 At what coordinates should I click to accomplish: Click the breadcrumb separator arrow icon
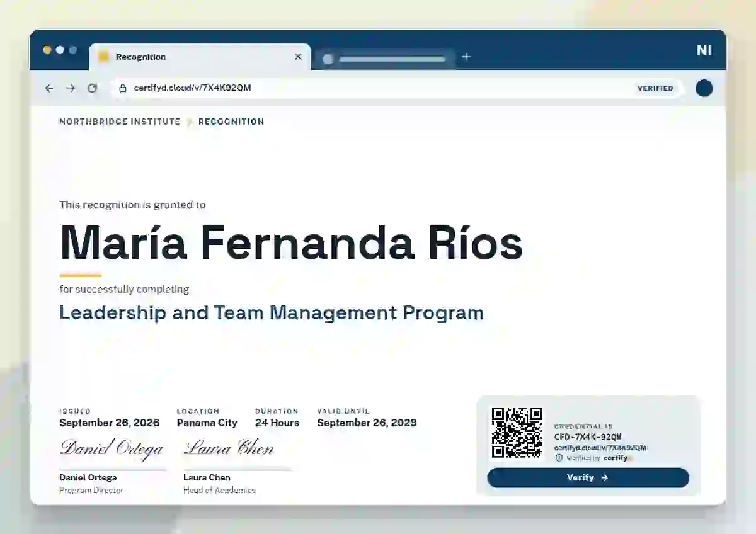[190, 122]
